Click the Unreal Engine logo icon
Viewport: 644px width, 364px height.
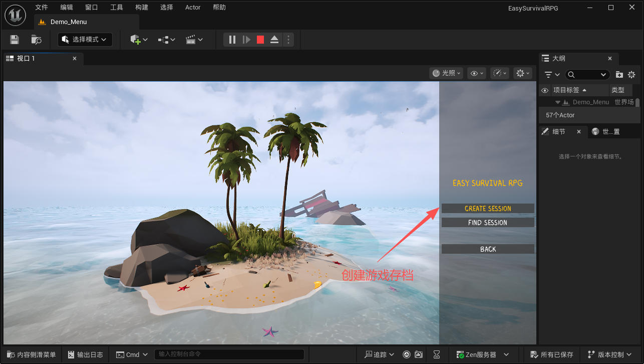click(x=16, y=15)
